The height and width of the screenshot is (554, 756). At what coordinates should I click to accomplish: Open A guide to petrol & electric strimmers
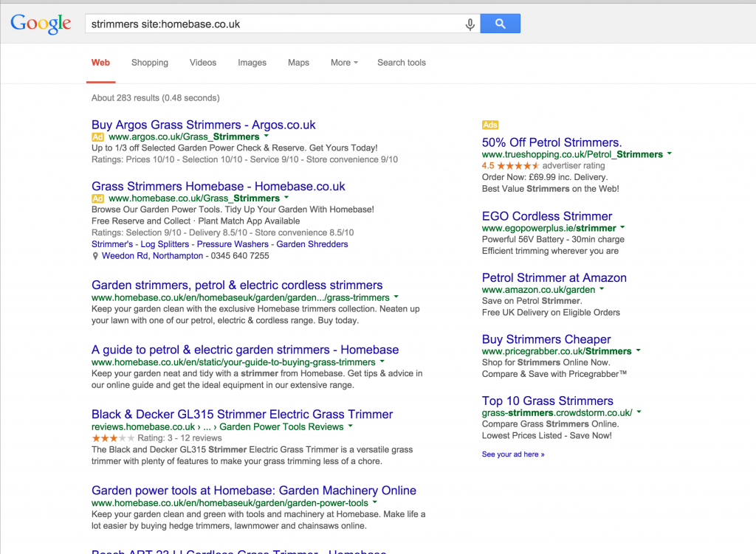click(x=245, y=350)
